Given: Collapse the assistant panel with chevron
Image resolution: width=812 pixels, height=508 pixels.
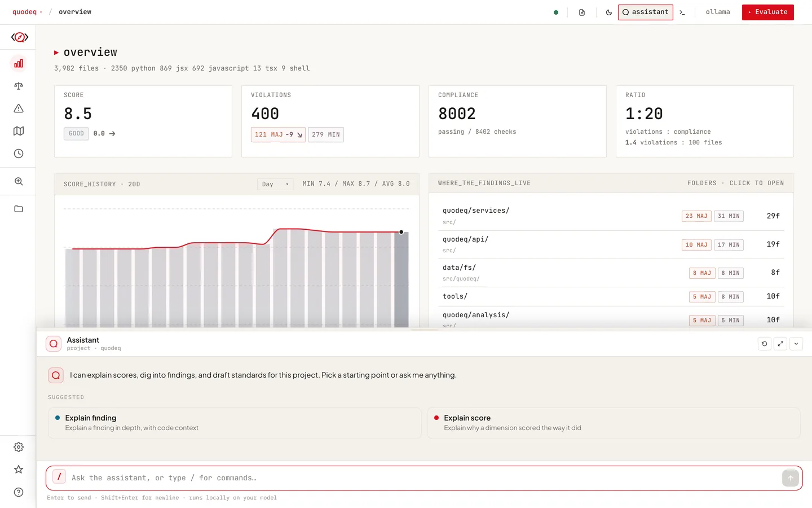Looking at the screenshot, I should click(796, 344).
